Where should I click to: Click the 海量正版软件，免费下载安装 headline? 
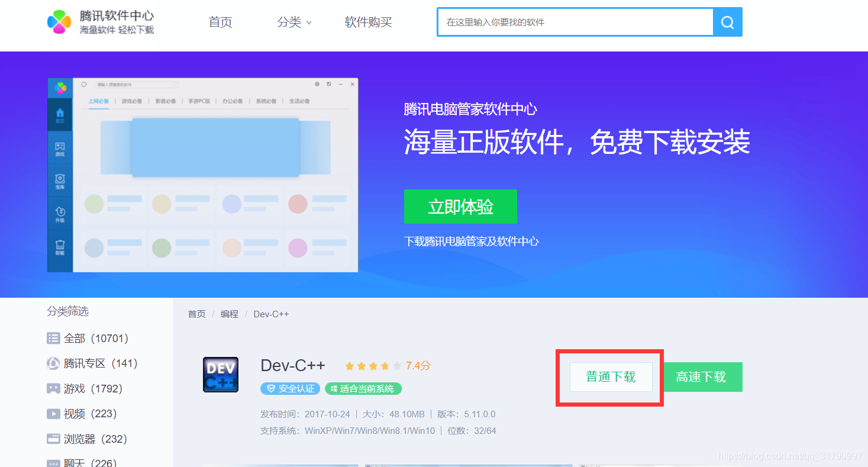(577, 143)
